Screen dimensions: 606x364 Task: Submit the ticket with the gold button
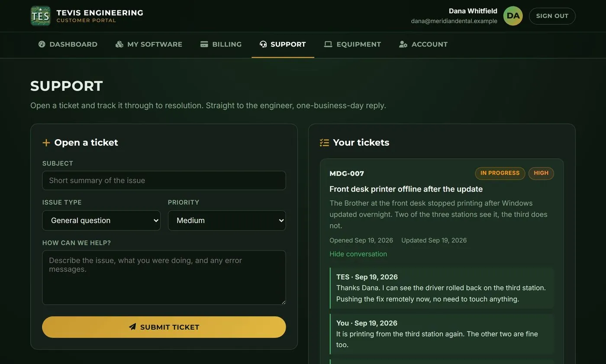coord(164,327)
